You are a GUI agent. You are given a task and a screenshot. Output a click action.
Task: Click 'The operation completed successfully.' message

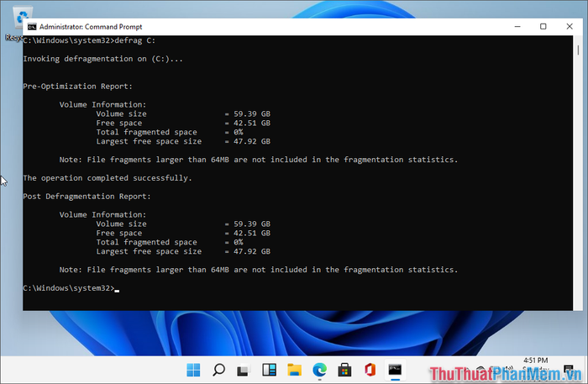pyautogui.click(x=107, y=178)
